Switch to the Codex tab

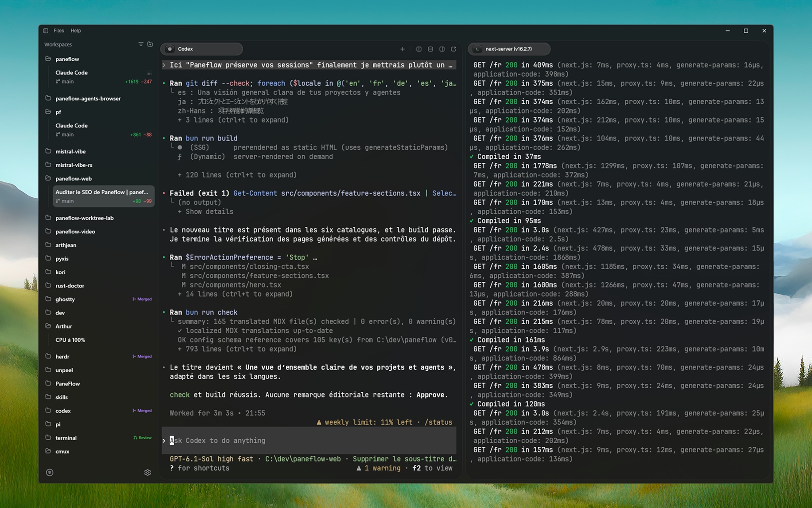[202, 49]
